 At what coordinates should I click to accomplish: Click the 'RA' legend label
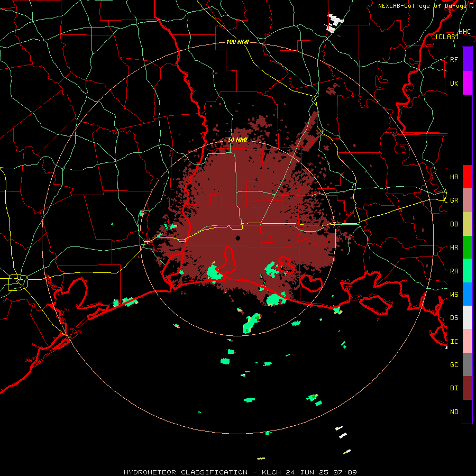[x=454, y=271]
